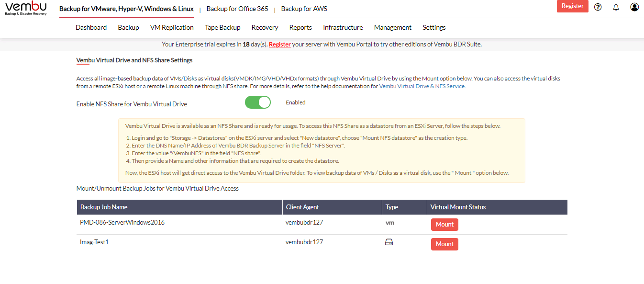
Task: Switch to Backup for Office 365 tab
Action: (x=237, y=9)
